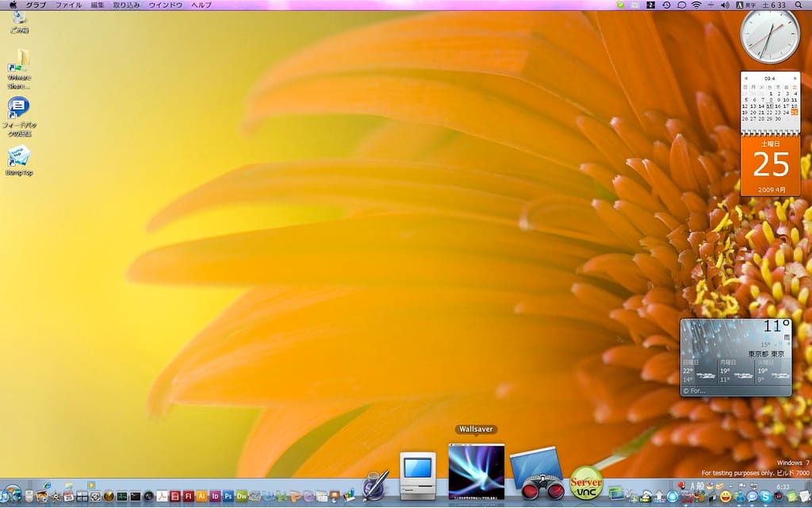Screen dimensions: 812x508
Task: Click the Action Center flag tray icon
Action: pyautogui.click(x=741, y=486)
